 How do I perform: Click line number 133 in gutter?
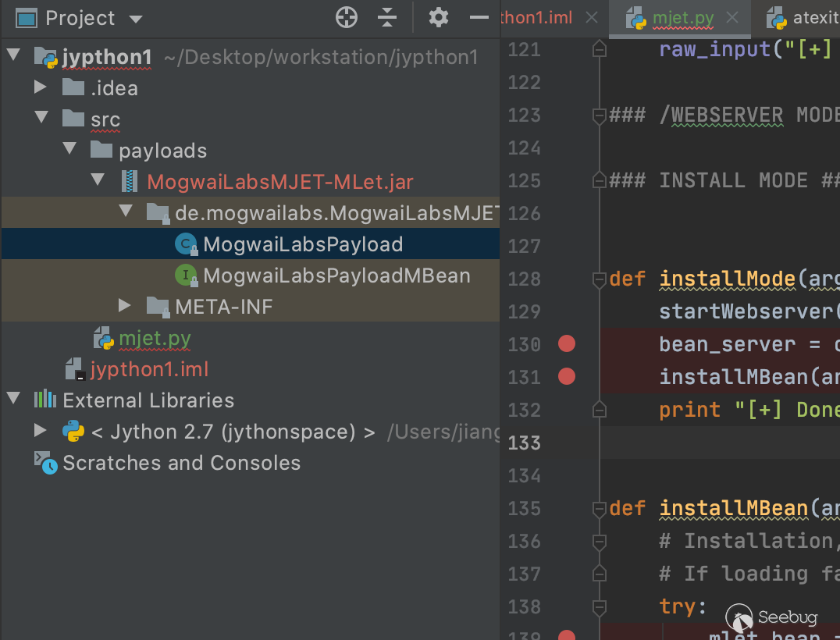tap(524, 443)
